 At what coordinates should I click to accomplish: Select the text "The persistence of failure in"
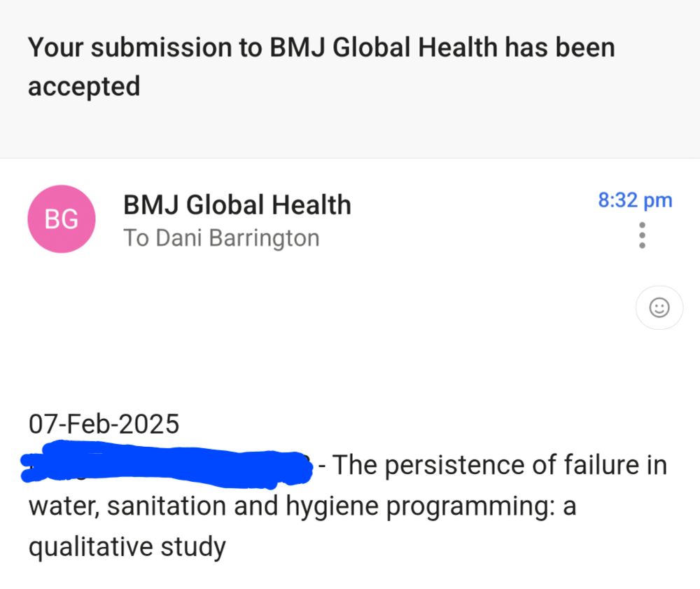coord(500,465)
